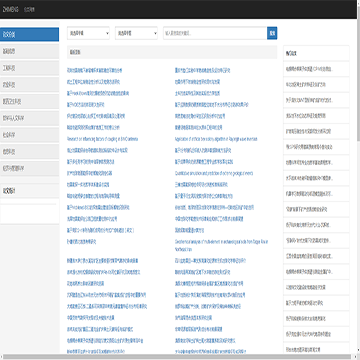Click the horizontal scrollbar at the page bottom
Screen dimensions: 360x360
(177, 357)
